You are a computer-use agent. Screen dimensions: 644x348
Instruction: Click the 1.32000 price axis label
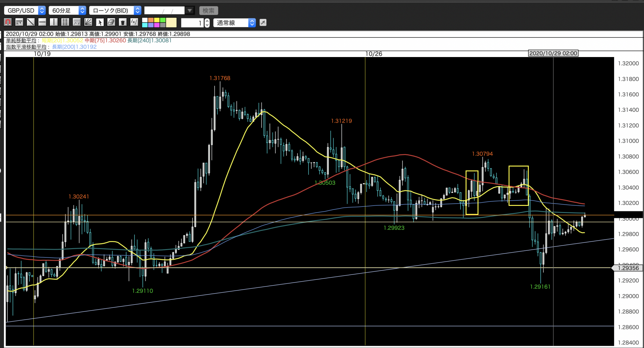tap(628, 63)
